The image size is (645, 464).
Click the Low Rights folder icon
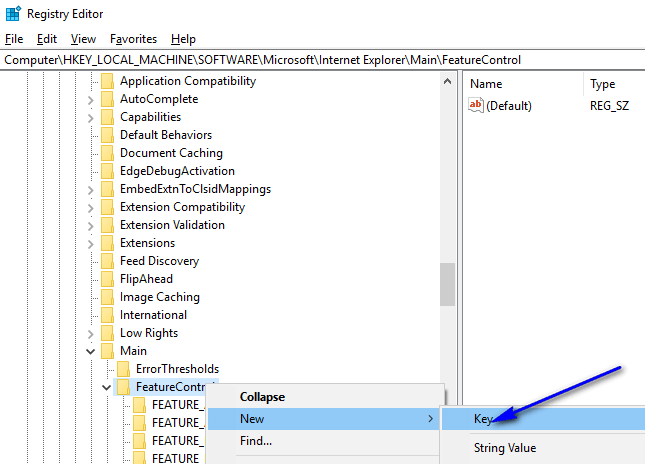(107, 333)
